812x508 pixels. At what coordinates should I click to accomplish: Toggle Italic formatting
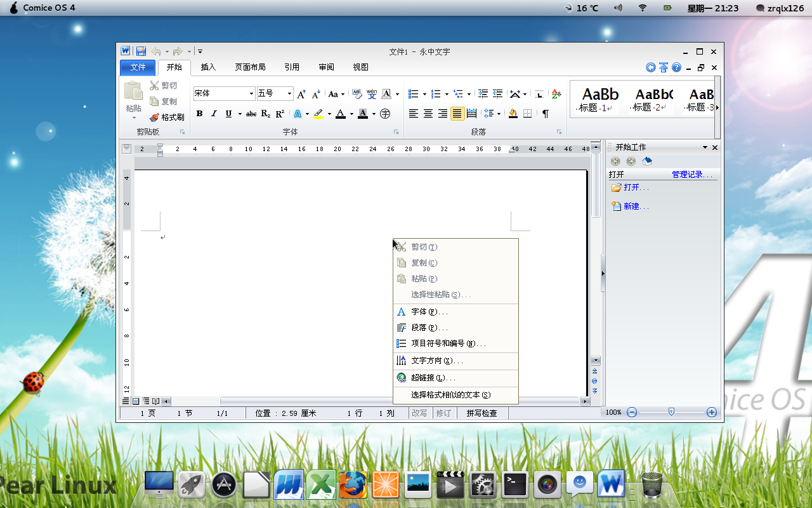coord(214,114)
